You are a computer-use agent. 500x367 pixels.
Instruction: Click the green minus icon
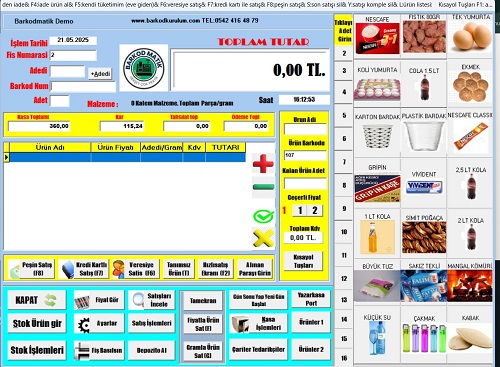(263, 187)
